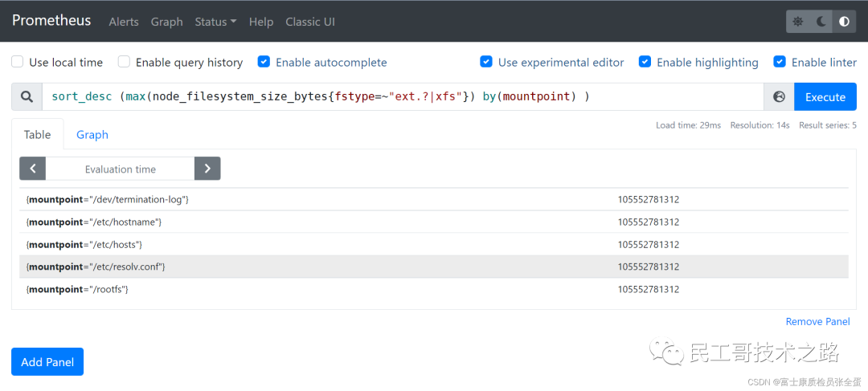The image size is (868, 391).
Task: Switch to the Graph panel tab
Action: coord(92,134)
